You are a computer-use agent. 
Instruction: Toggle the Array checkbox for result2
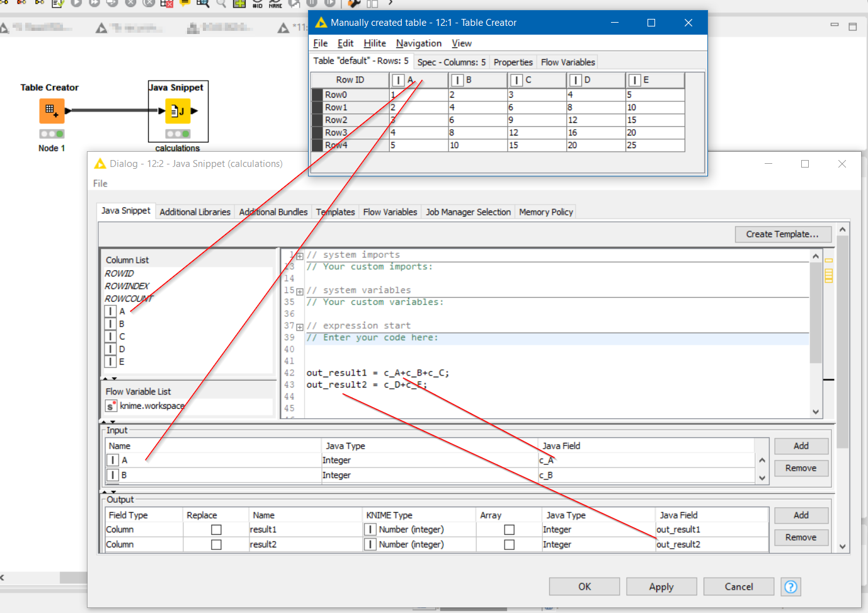click(509, 544)
